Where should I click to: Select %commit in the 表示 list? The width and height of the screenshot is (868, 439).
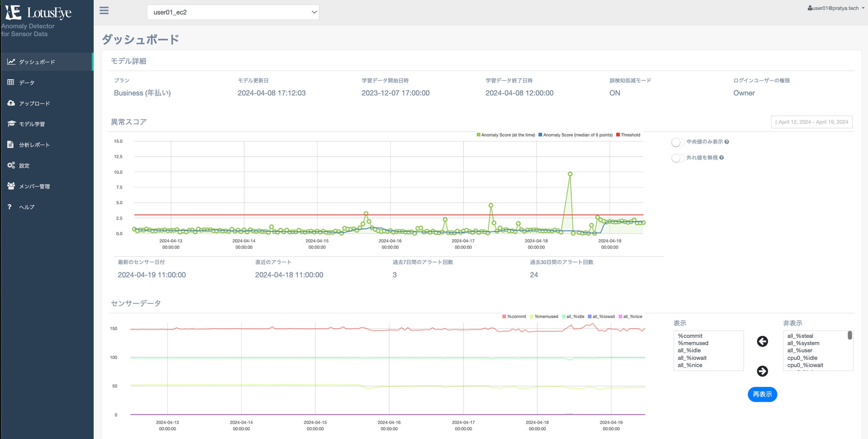point(708,336)
